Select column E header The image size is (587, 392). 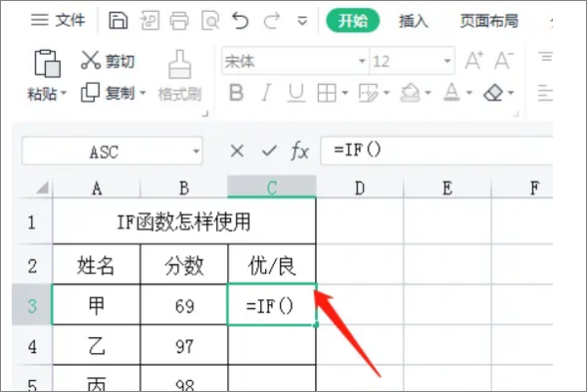447,188
